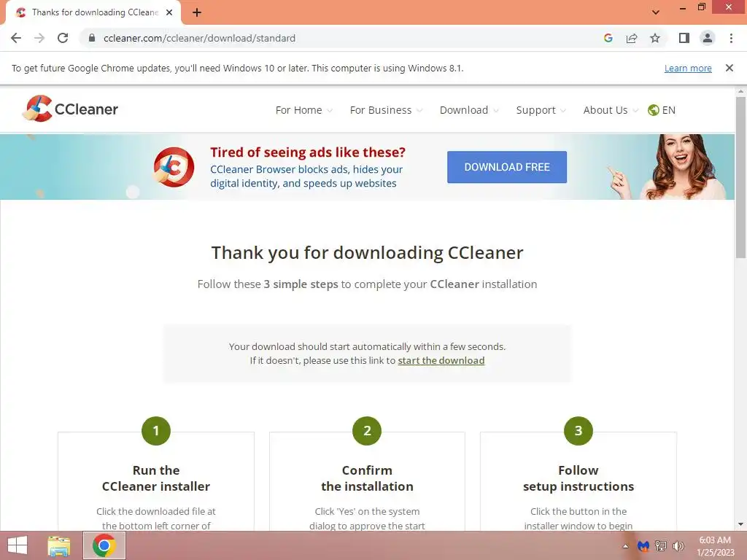This screenshot has height=560, width=747.
Task: Expand the Download menu
Action: (469, 110)
